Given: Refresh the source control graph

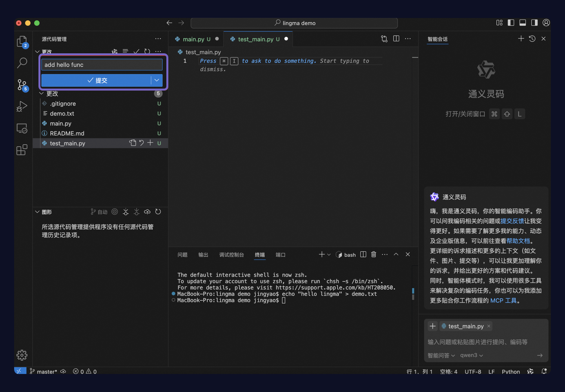Looking at the screenshot, I should [158, 212].
